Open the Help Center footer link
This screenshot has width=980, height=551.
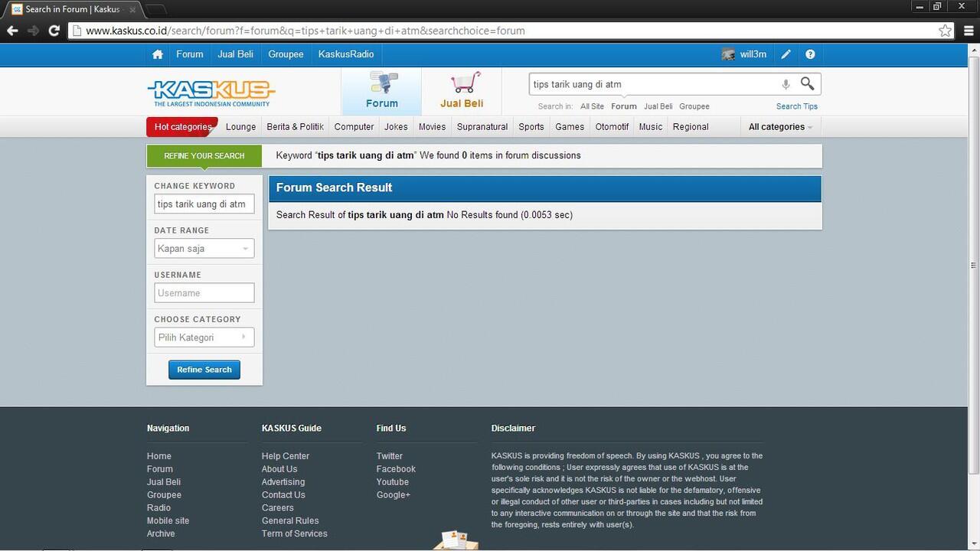point(286,456)
